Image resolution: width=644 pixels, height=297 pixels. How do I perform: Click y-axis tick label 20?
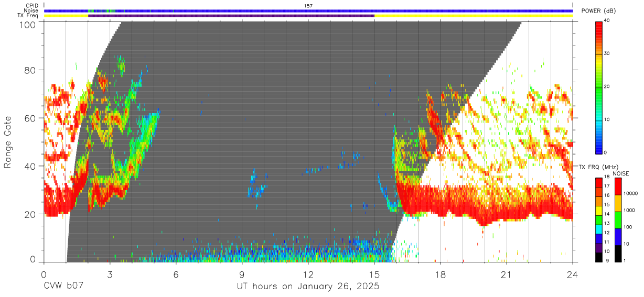31,215
